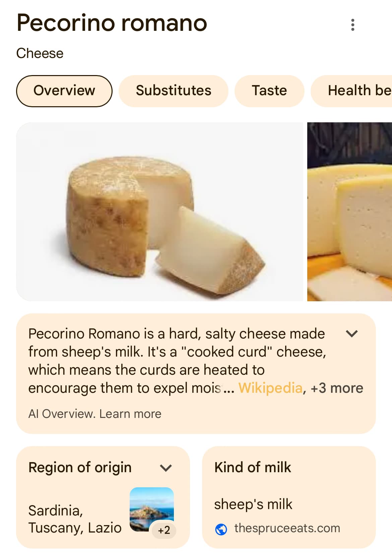Expand the AI Overview description chevron
The height and width of the screenshot is (559, 392).
[352, 333]
